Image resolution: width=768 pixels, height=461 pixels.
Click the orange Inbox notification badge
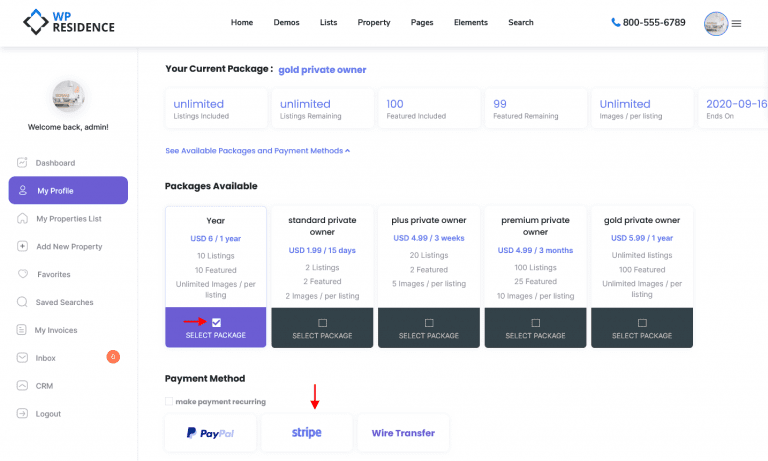click(x=113, y=357)
